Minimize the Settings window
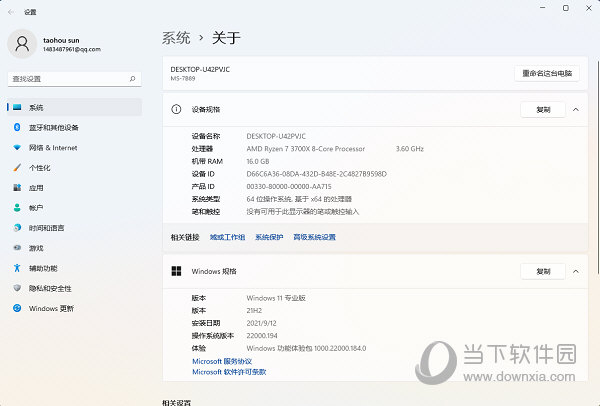The image size is (600, 406). pyautogui.click(x=542, y=8)
